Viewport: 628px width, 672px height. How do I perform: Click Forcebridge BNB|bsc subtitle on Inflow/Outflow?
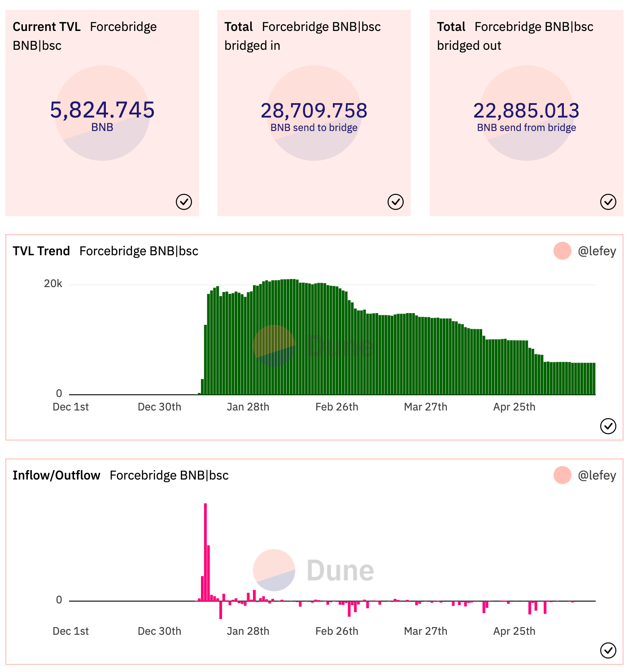coord(169,475)
